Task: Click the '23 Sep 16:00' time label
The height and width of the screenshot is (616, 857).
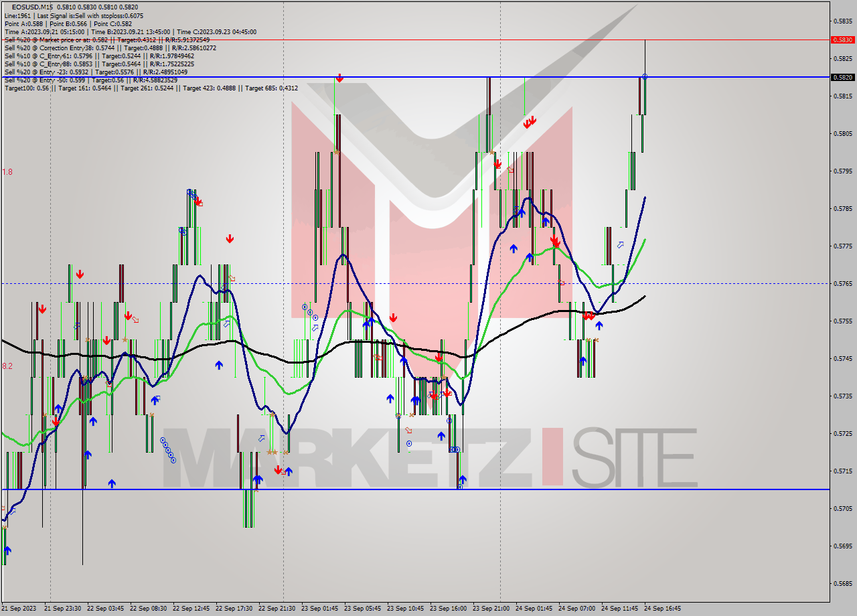Action: pos(448,609)
